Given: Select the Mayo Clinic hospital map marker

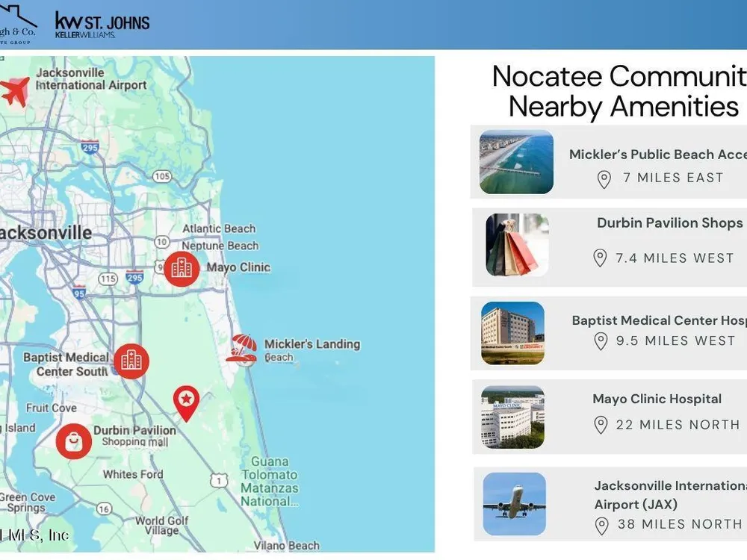Looking at the screenshot, I should coord(182,269).
